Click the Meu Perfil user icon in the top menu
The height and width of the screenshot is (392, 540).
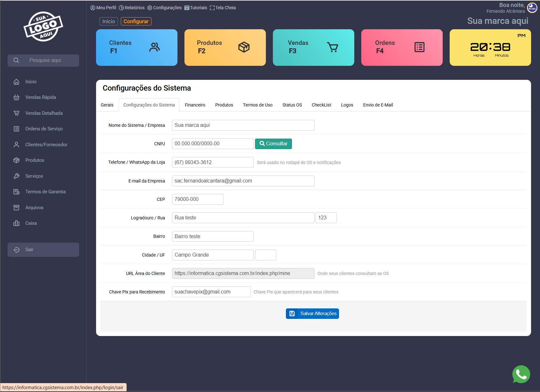coord(93,8)
